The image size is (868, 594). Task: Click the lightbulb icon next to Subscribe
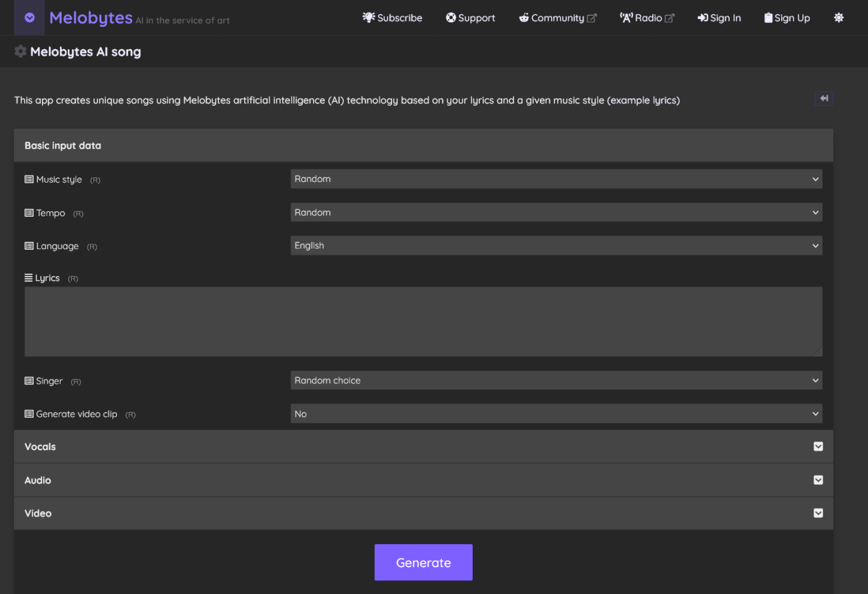pyautogui.click(x=368, y=18)
